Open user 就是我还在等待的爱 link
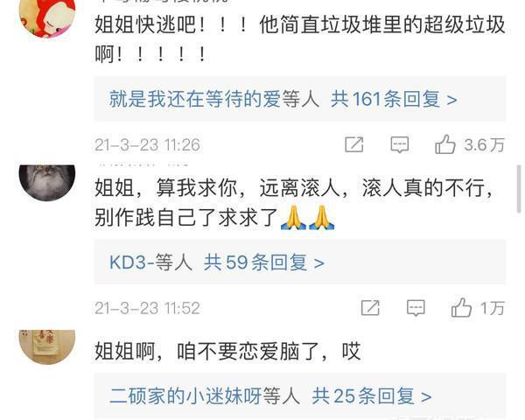Viewport: 525px width, 420px height. (x=195, y=99)
